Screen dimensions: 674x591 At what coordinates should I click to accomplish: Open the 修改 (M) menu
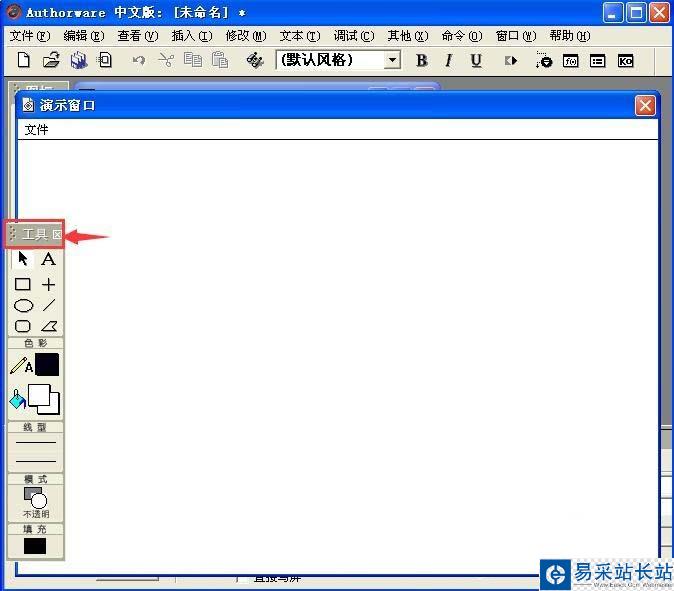246,36
